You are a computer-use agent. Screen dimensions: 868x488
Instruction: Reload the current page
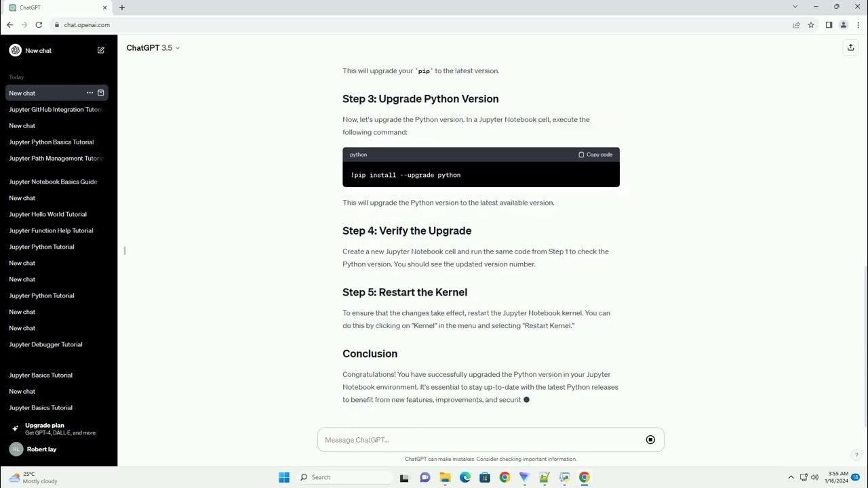pyautogui.click(x=39, y=25)
